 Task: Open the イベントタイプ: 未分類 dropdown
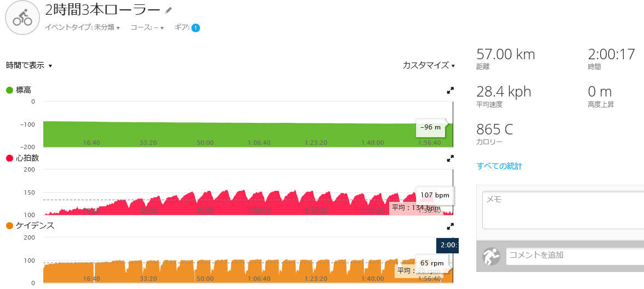(82, 27)
